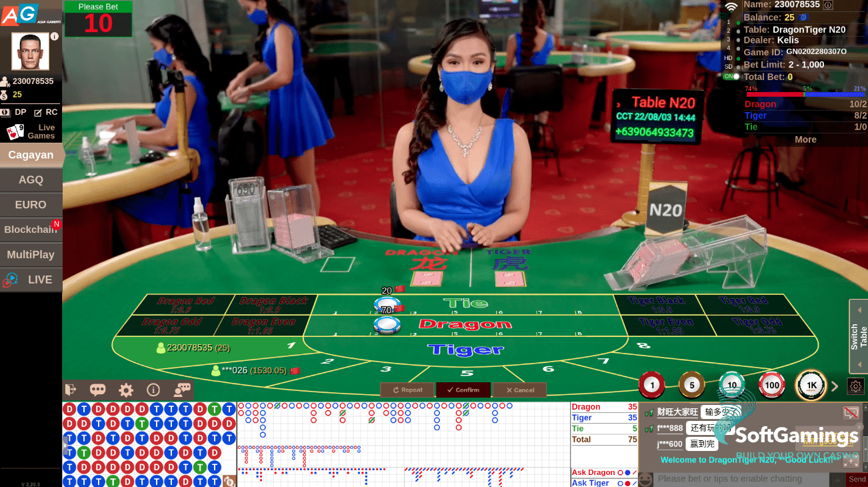
Task: Click the wifi signal icon
Action: pos(731,7)
